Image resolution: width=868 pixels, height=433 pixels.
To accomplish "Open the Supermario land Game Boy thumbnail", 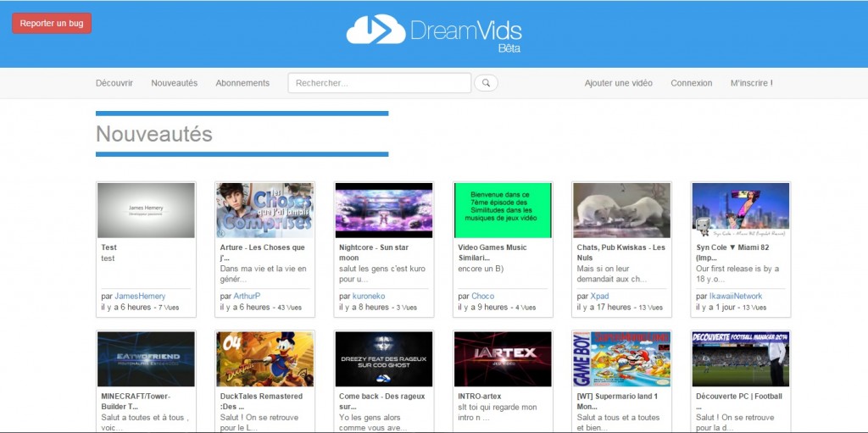I will pos(621,358).
